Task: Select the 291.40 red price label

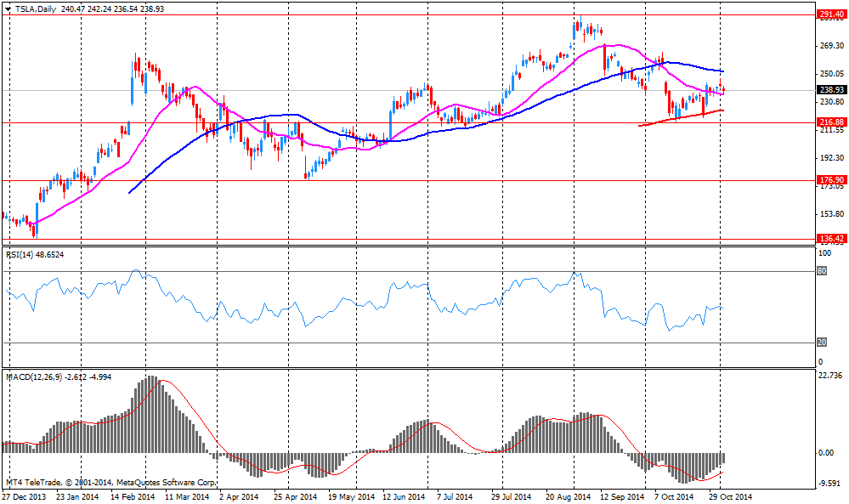Action: [829, 14]
